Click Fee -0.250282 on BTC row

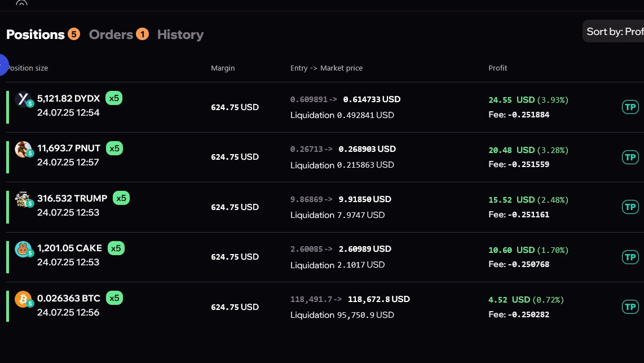[519, 314]
